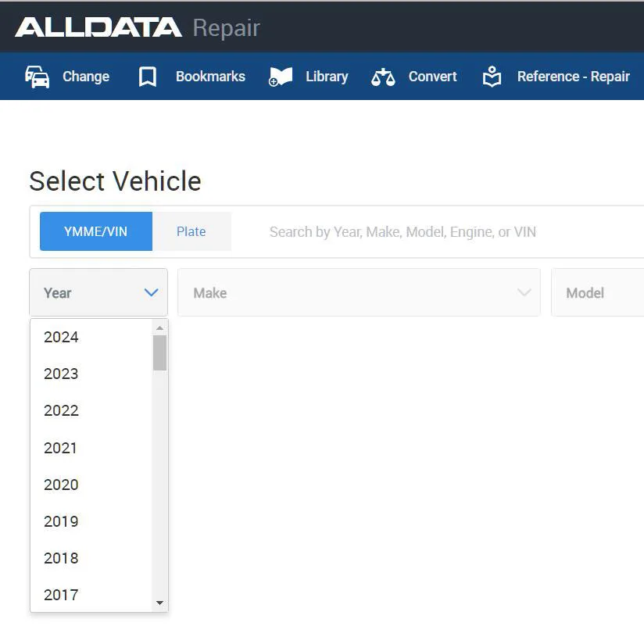Image resolution: width=644 pixels, height=644 pixels.
Task: Click the ALLDATA Repair logo
Action: (x=138, y=27)
